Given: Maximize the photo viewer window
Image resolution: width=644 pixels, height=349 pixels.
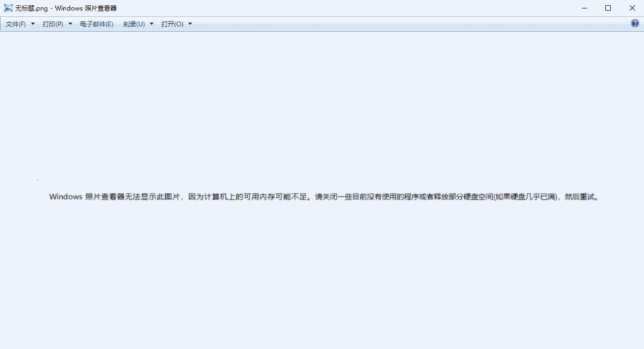Looking at the screenshot, I should tap(608, 8).
